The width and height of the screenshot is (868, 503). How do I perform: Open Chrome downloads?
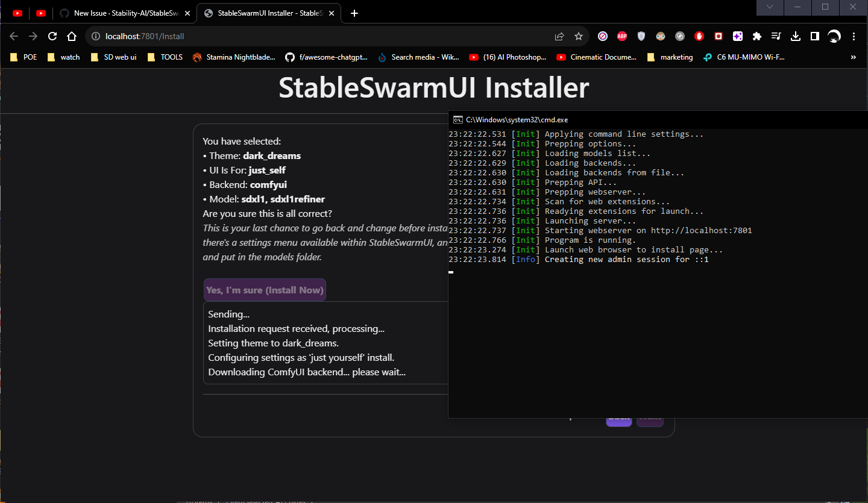pos(796,36)
